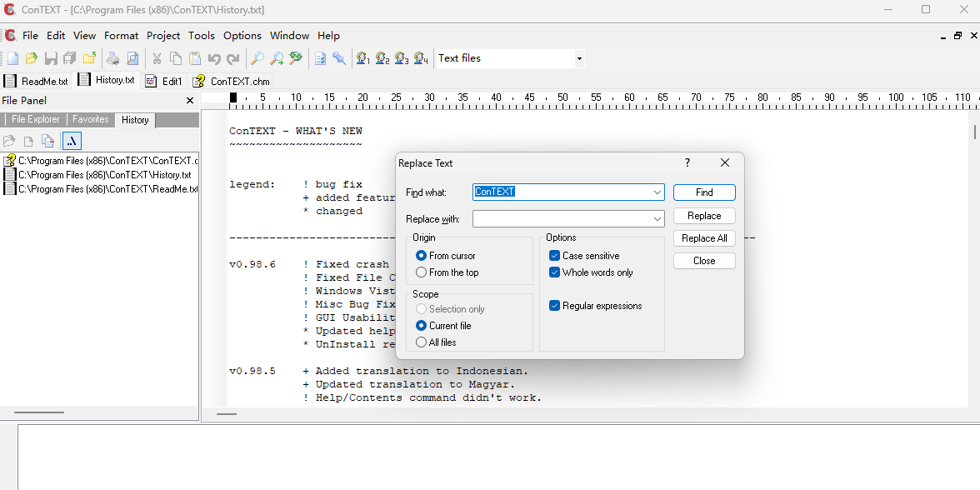Click the Close file toolbar icon
This screenshot has width=980, height=490.
88,58
